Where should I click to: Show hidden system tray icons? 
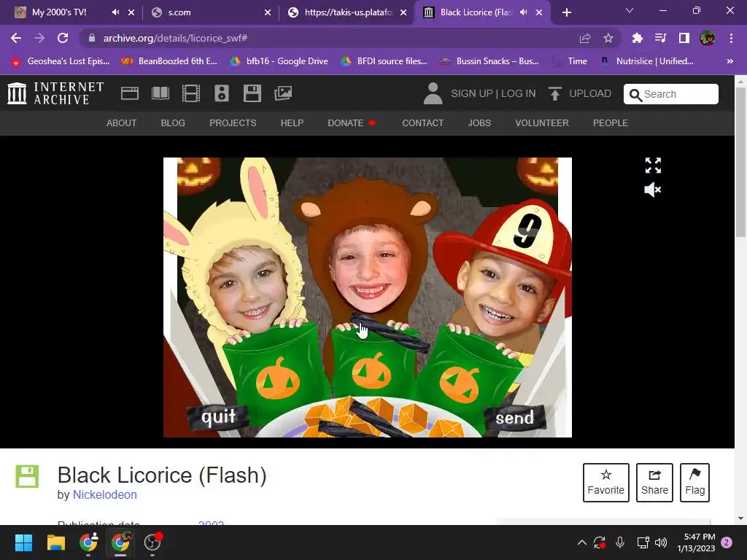(581, 542)
